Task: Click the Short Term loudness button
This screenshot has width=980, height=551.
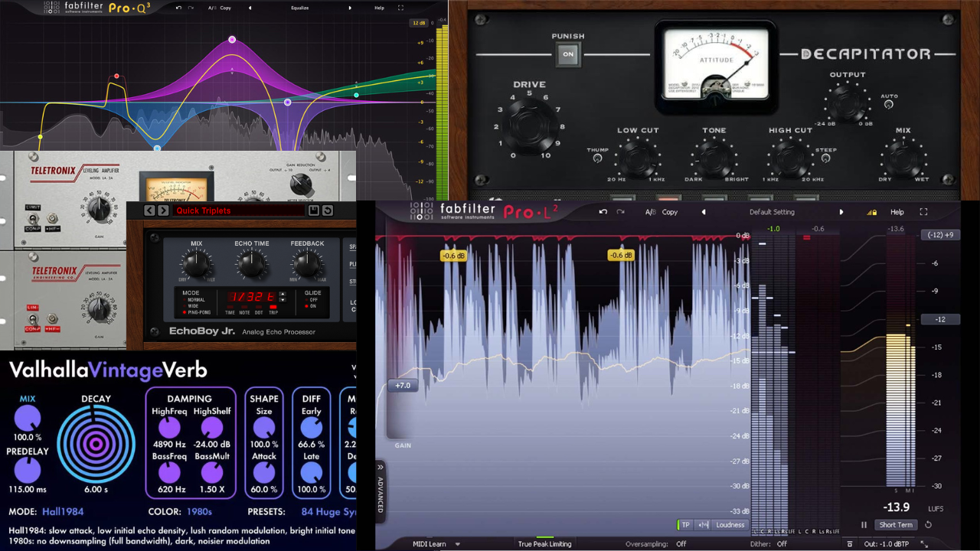Action: [x=896, y=525]
